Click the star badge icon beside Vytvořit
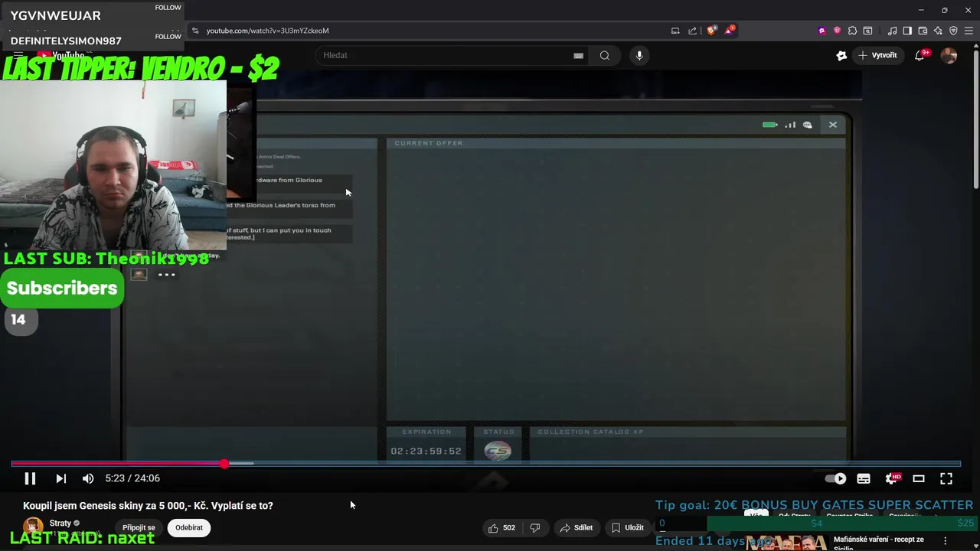 841,55
